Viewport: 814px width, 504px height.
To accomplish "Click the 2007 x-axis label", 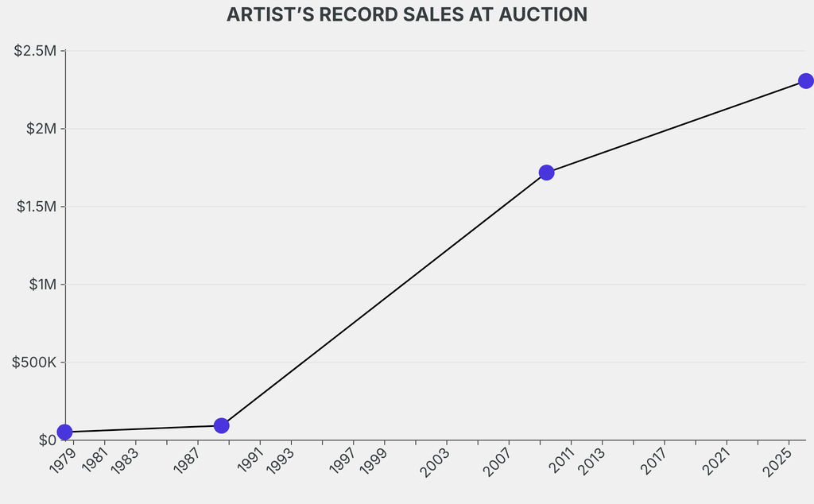I will pyautogui.click(x=498, y=461).
